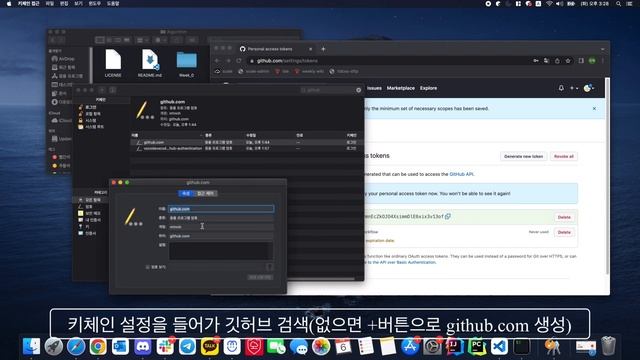Toggle sort on the 이름 name column header

tap(166, 135)
